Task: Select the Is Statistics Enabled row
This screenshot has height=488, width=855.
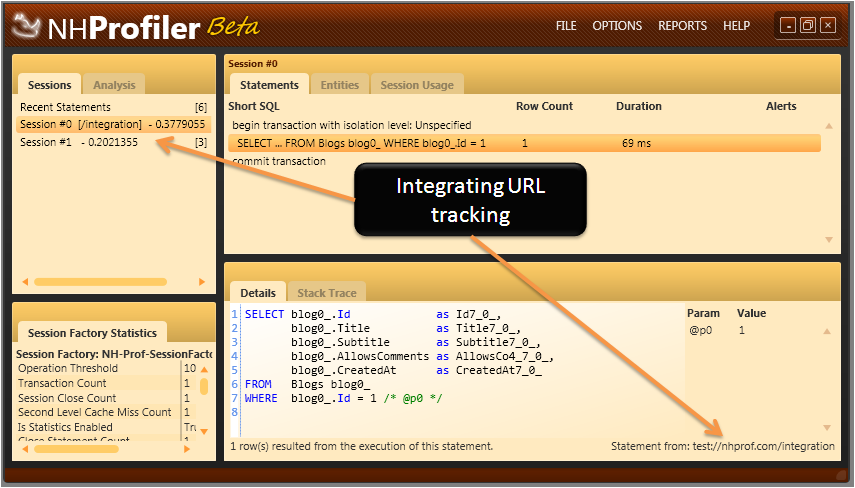Action: [x=106, y=427]
